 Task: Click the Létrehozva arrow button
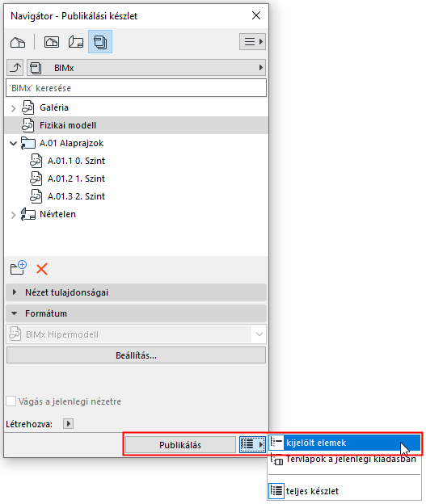68,424
